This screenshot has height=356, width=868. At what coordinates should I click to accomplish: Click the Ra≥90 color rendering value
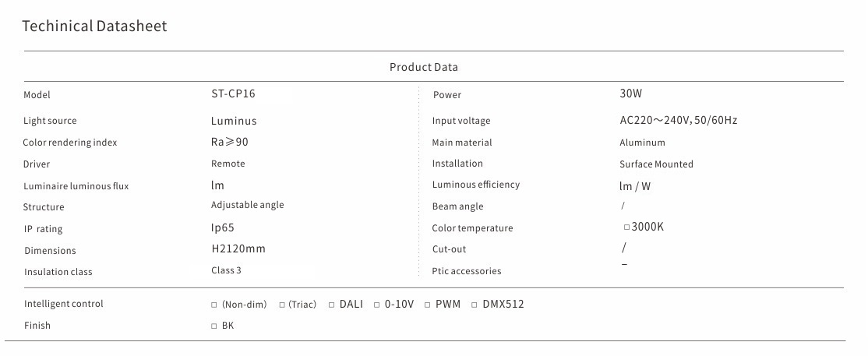click(230, 142)
